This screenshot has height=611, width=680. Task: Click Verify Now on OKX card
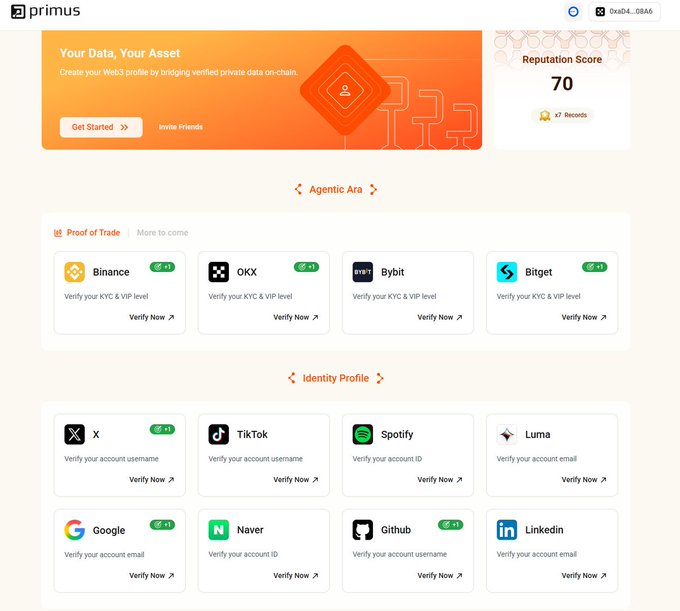tap(296, 317)
